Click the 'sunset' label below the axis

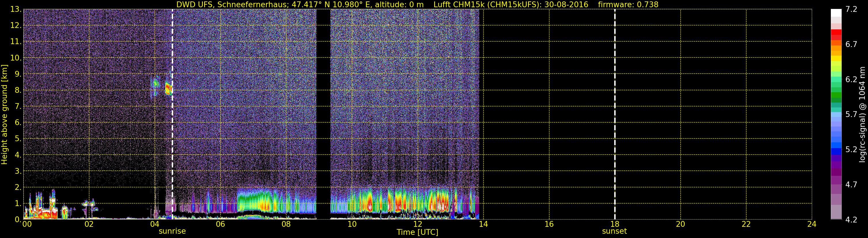[x=614, y=231]
